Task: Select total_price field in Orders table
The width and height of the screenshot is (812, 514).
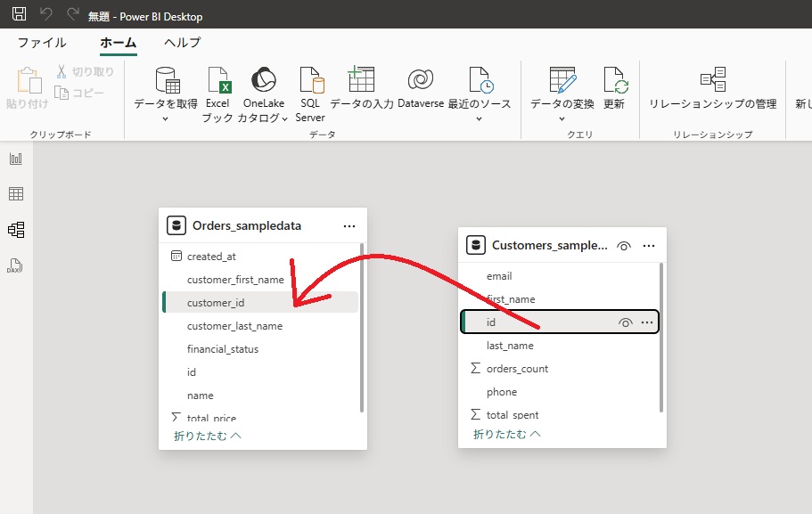Action: tap(260, 416)
